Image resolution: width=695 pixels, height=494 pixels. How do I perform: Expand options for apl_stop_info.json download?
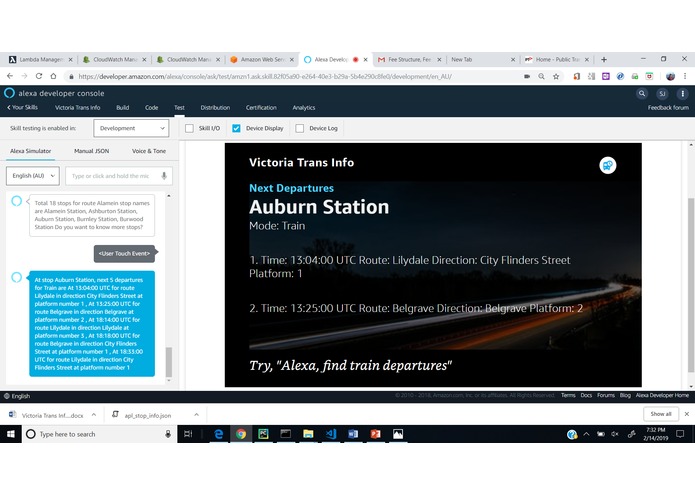196,415
